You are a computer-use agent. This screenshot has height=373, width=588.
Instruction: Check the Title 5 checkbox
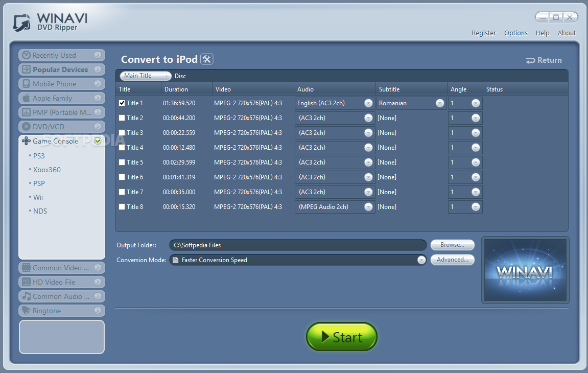tap(122, 162)
